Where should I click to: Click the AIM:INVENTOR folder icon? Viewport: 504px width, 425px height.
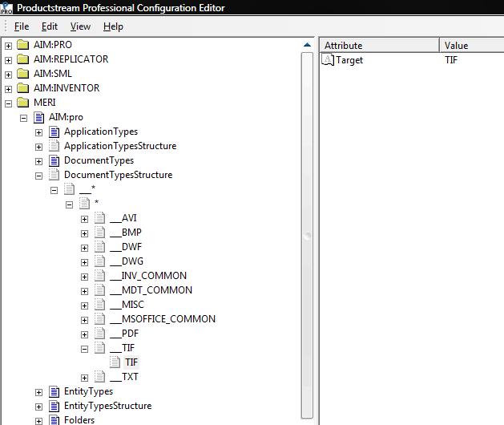[x=22, y=88]
